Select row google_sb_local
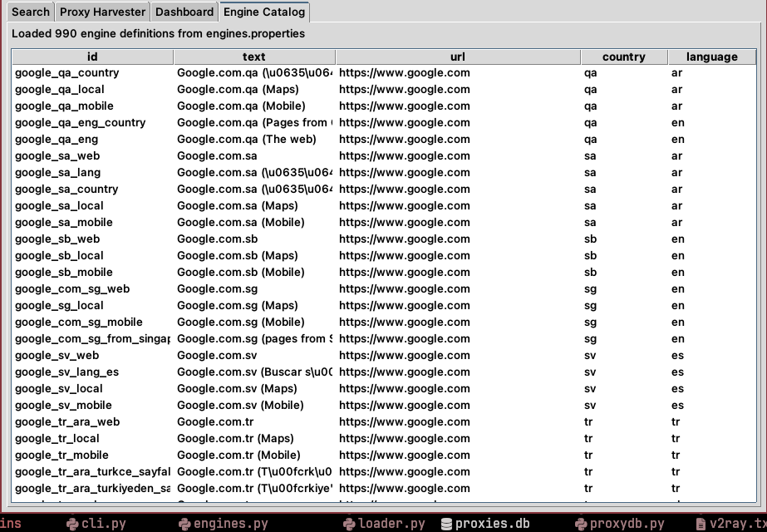Viewport: 767px width, 532px height. pyautogui.click(x=384, y=256)
